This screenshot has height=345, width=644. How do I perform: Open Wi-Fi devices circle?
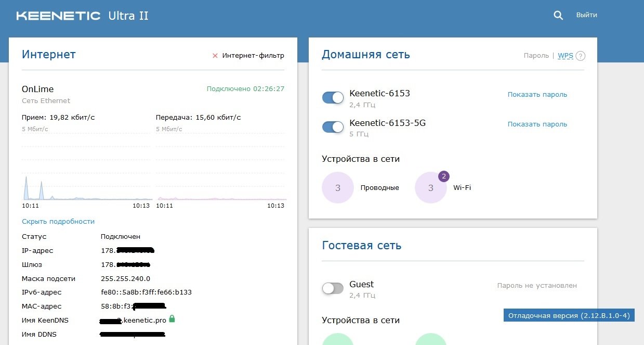coord(430,188)
